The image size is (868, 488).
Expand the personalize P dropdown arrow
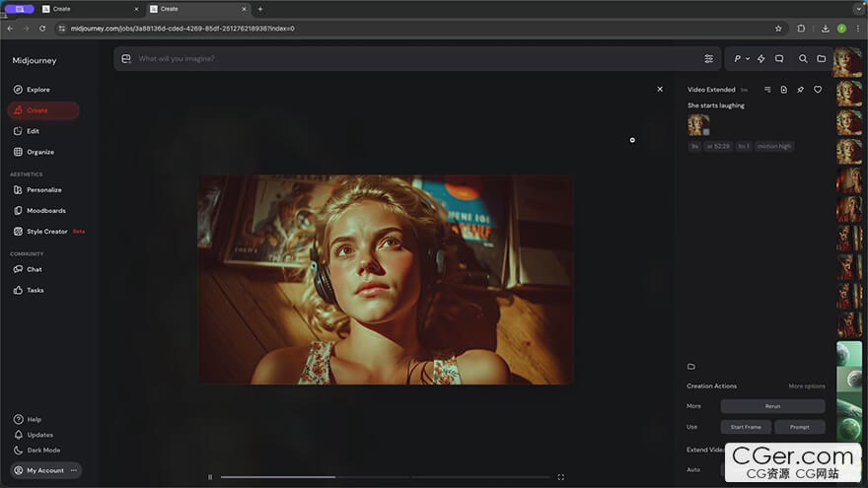pyautogui.click(x=748, y=59)
